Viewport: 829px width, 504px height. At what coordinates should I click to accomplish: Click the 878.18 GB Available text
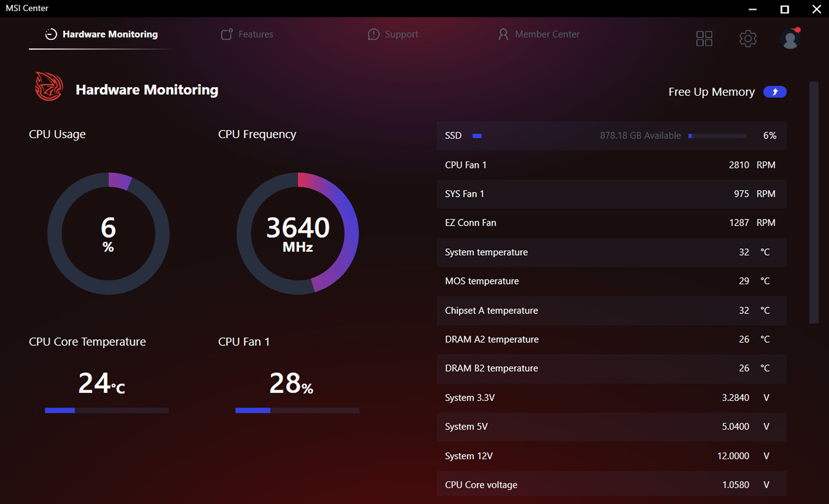(640, 136)
